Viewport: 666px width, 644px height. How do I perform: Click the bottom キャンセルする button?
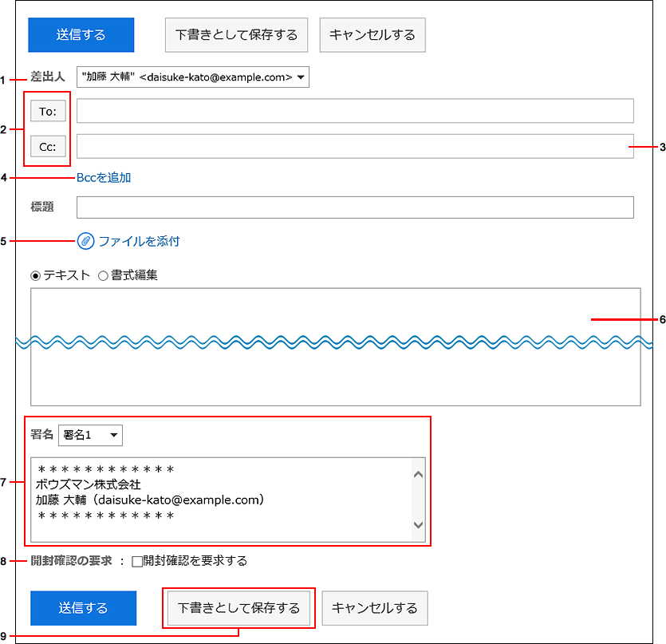click(375, 608)
